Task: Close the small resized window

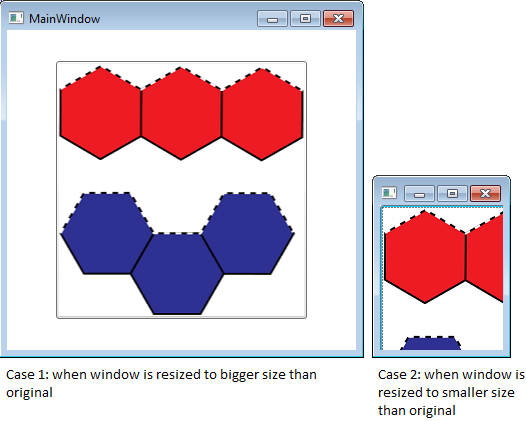Action: tap(485, 193)
